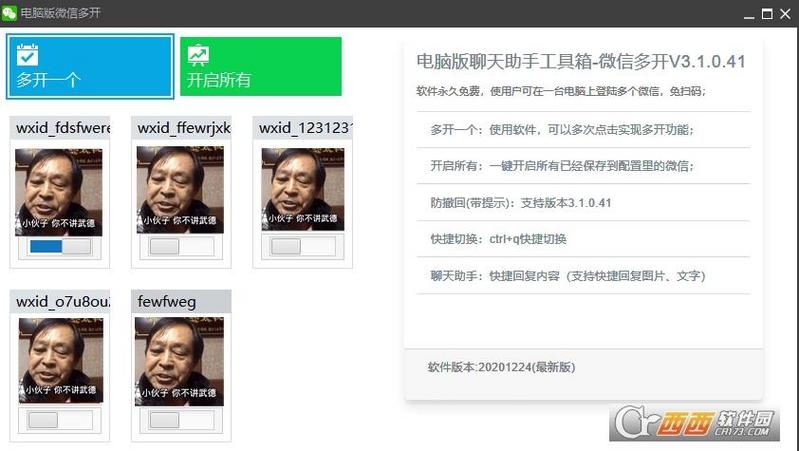Screen dimensions: 799x451
Task: Click the 防撤回(带提示) info line
Action: pos(521,203)
